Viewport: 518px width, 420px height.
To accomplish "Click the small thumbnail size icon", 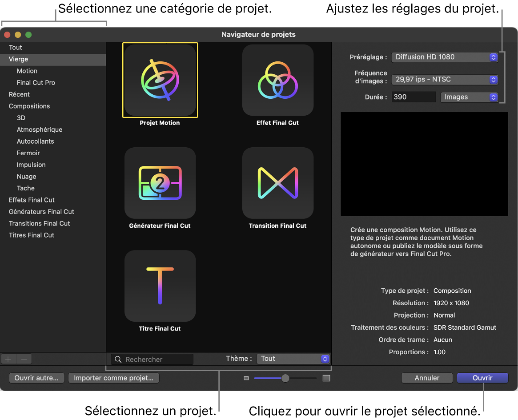I will coord(246,378).
